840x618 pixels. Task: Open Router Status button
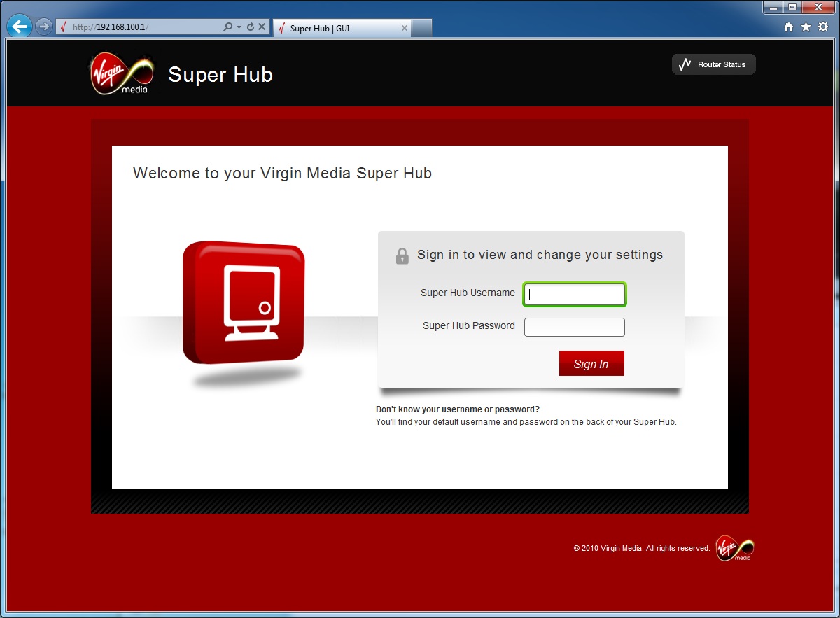click(x=713, y=64)
